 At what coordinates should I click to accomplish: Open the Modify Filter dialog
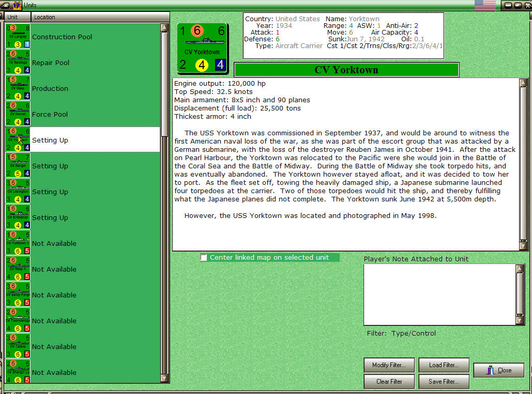[x=389, y=365]
